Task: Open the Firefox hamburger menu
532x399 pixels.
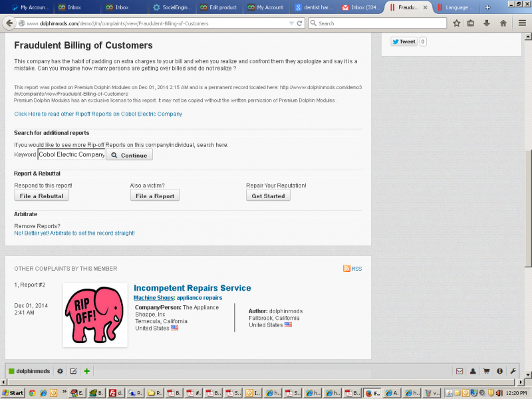Action: [x=522, y=23]
